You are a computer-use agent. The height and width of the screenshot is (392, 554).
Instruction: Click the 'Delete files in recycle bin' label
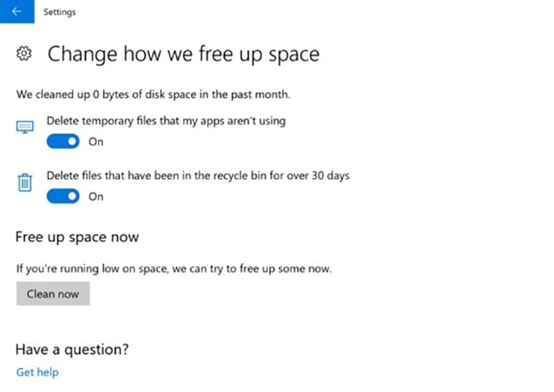198,176
